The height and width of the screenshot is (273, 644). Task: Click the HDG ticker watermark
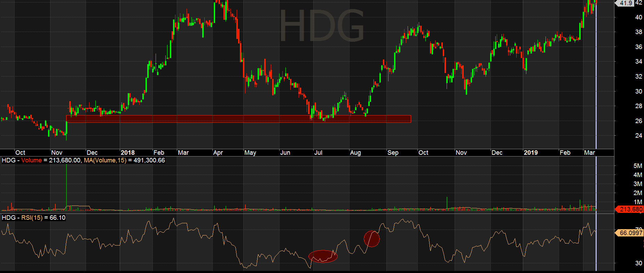click(322, 26)
